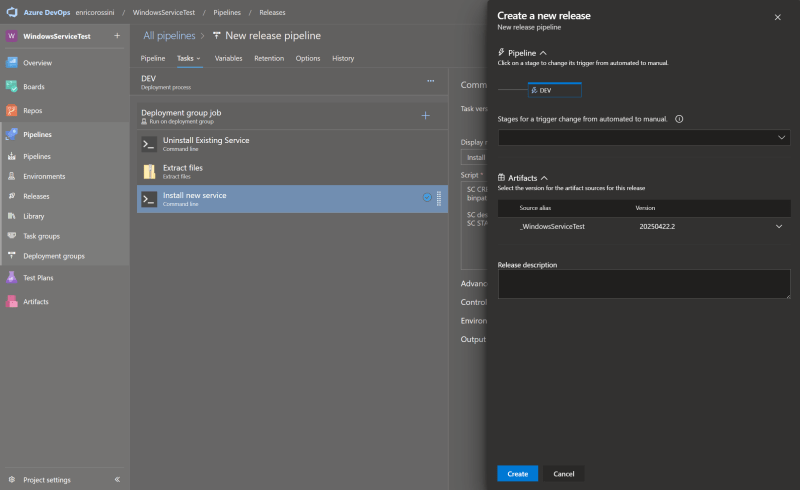Collapse the Pipeline section
The width and height of the screenshot is (800, 490).
click(543, 53)
